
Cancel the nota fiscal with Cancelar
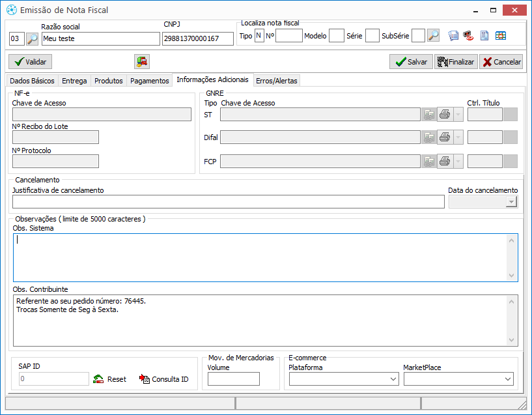click(501, 62)
